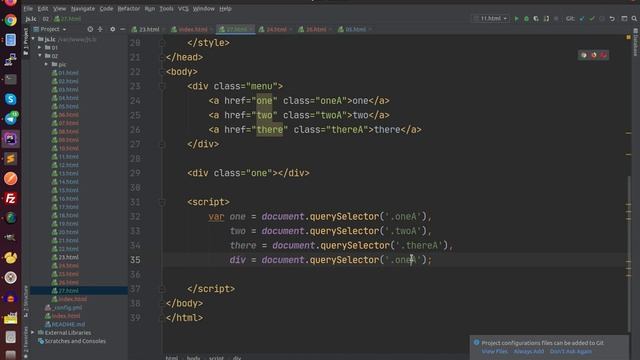The image size is (640, 360).
Task: Expand External Libraries node
Action: tap(33, 333)
